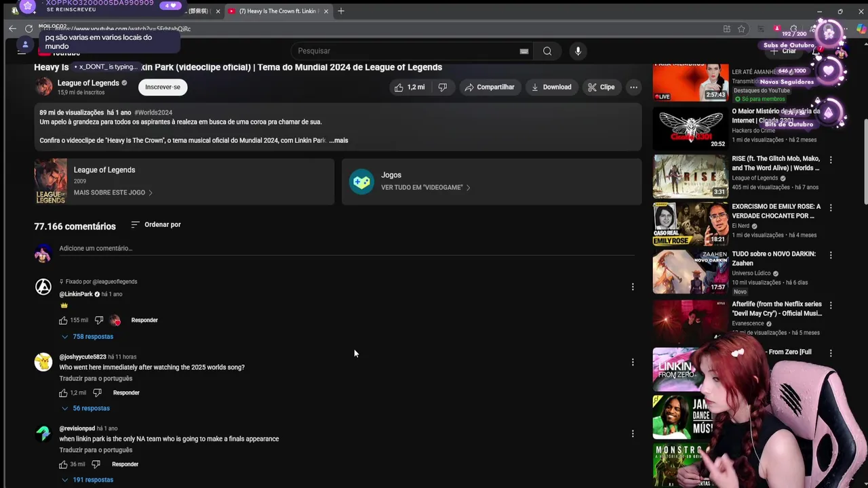Open @joshyycute5823 avatar
The width and height of the screenshot is (868, 488).
click(x=43, y=362)
